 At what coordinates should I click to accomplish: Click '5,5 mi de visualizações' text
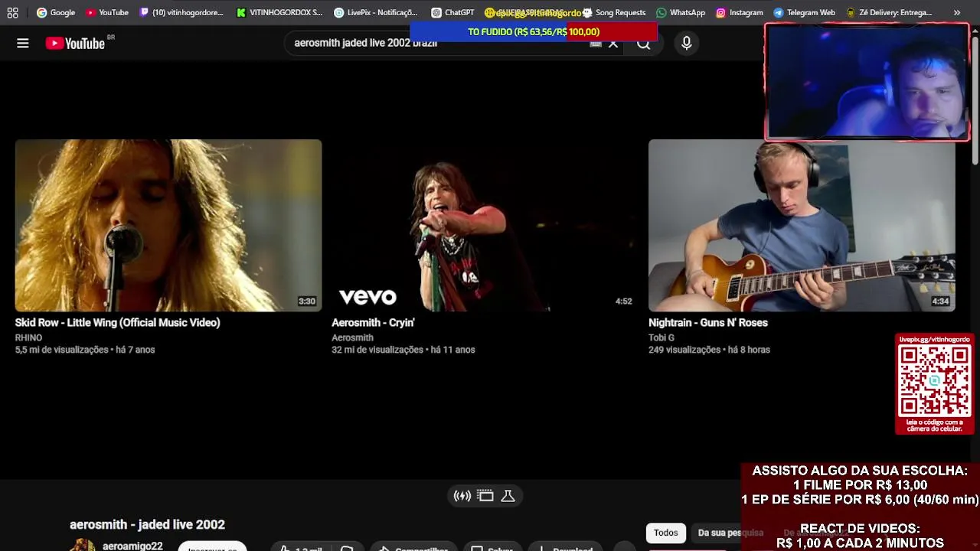[61, 350]
